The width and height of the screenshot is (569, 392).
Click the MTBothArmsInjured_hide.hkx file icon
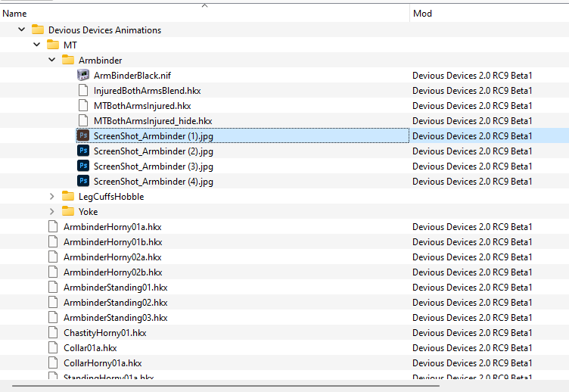[x=83, y=121]
